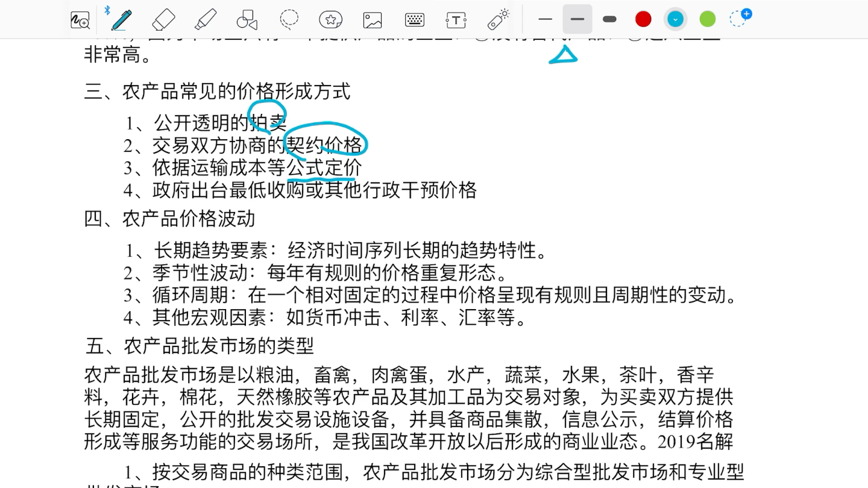Select the Eraser tool

163,19
